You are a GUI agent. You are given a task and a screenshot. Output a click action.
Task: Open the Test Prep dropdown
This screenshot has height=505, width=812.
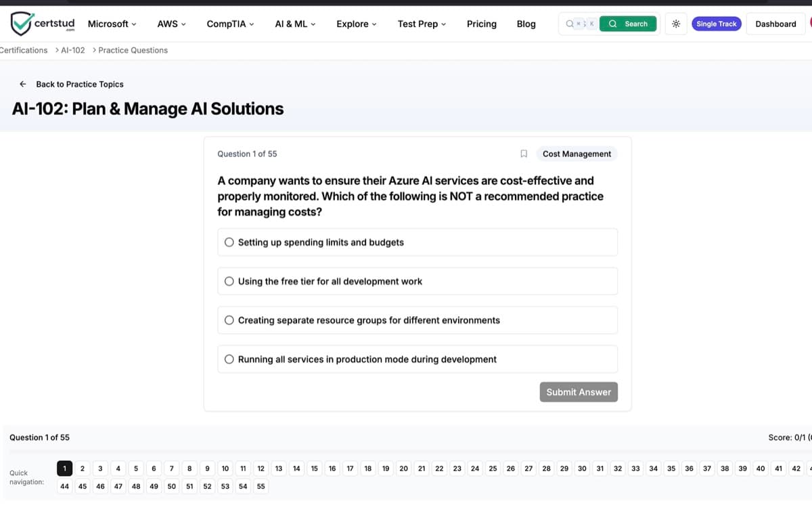[x=421, y=24]
